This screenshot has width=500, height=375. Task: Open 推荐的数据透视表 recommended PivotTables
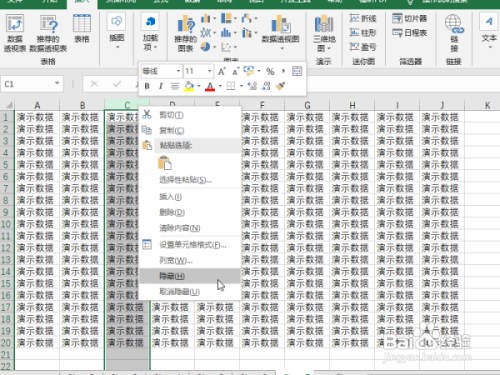point(48,33)
